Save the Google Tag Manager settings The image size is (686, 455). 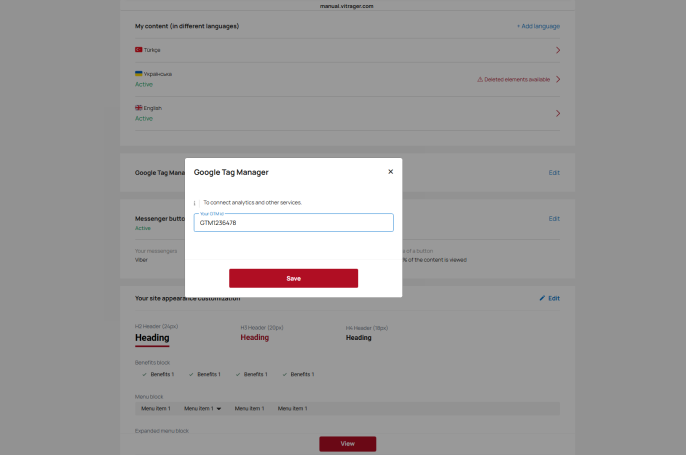(x=294, y=278)
